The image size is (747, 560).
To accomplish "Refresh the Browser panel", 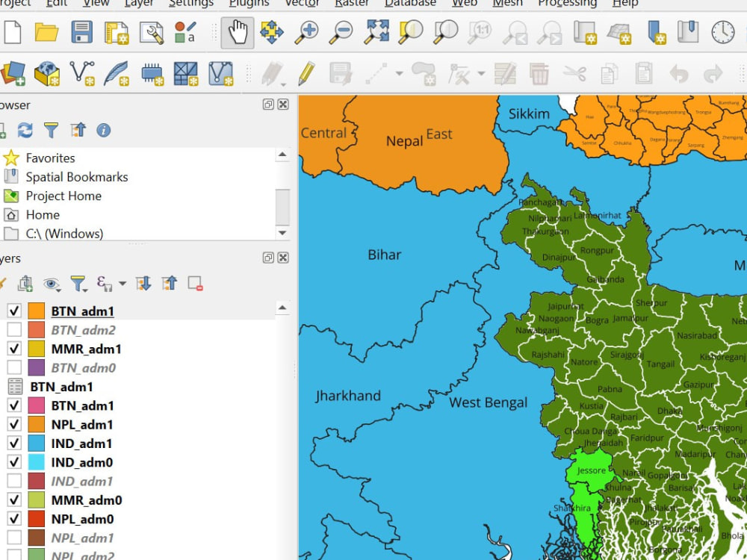I will 25,130.
